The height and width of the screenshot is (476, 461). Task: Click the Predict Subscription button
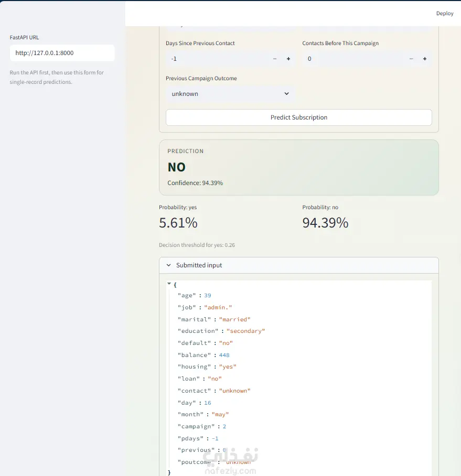click(x=299, y=117)
